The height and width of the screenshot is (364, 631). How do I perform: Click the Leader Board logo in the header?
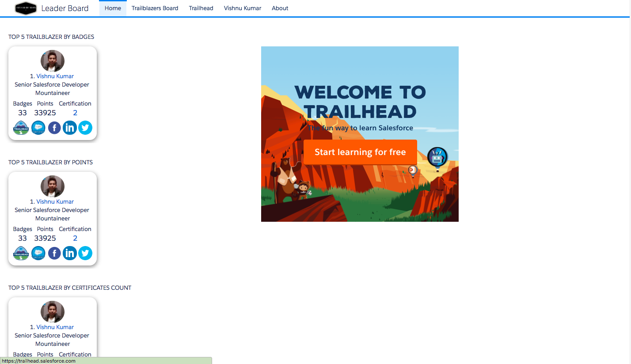point(26,8)
